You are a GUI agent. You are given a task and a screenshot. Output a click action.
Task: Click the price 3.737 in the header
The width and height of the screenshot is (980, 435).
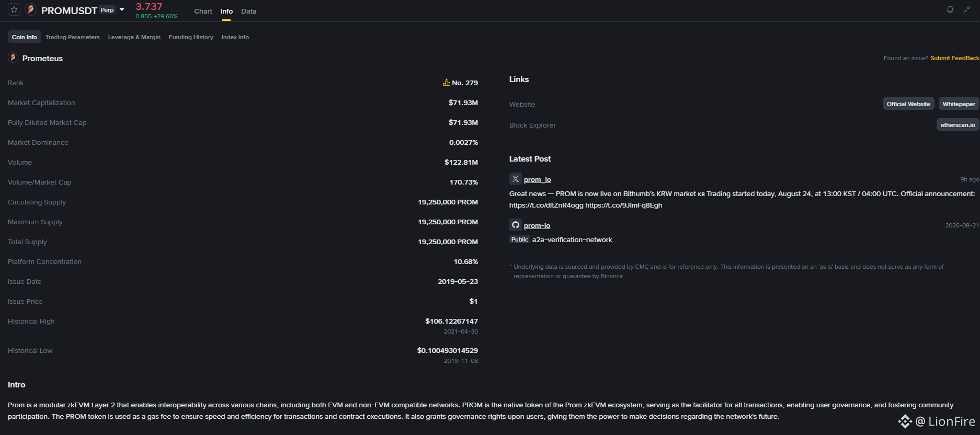[x=149, y=7]
